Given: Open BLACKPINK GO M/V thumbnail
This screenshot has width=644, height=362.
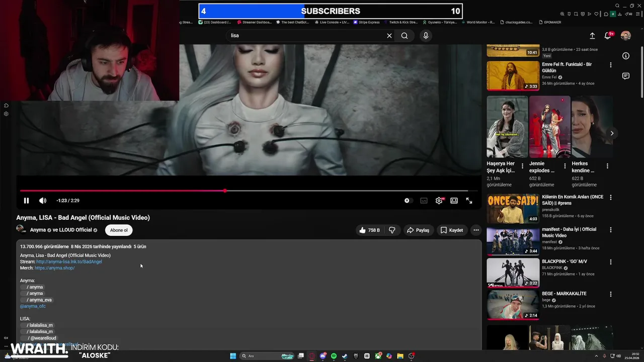Looking at the screenshot, I should pos(513,273).
